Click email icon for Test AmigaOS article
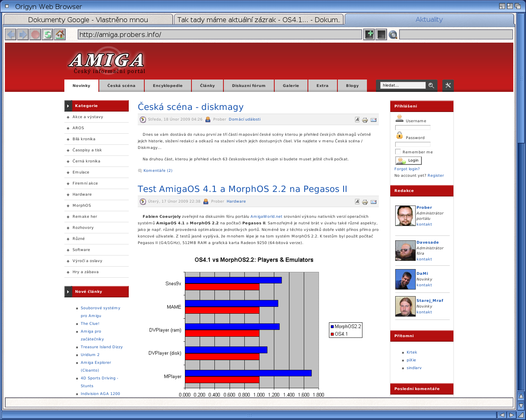The image size is (526, 420). tap(373, 202)
